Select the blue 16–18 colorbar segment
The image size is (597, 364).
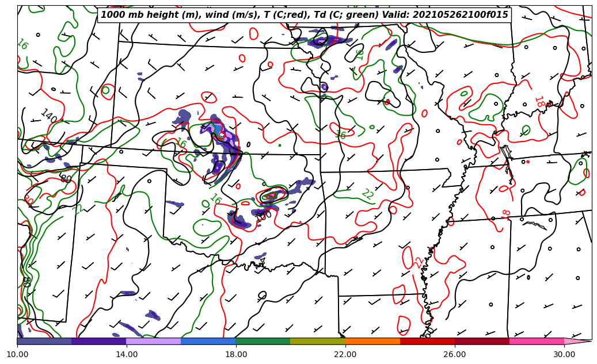pos(208,341)
